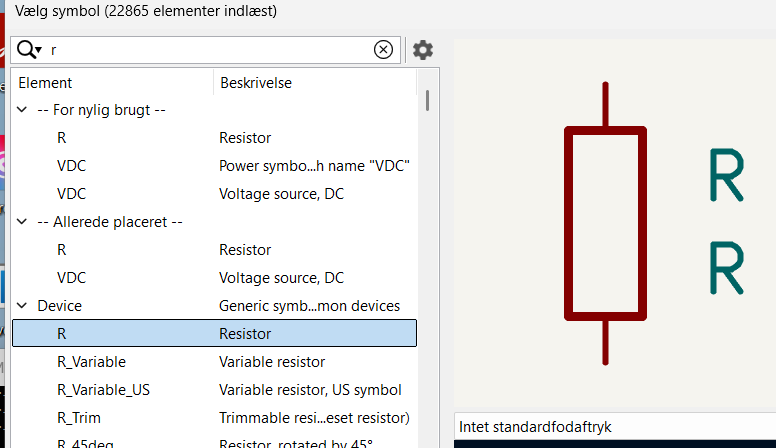Select highlighted R resistor in Device
The height and width of the screenshot is (448, 776).
pyautogui.click(x=214, y=333)
